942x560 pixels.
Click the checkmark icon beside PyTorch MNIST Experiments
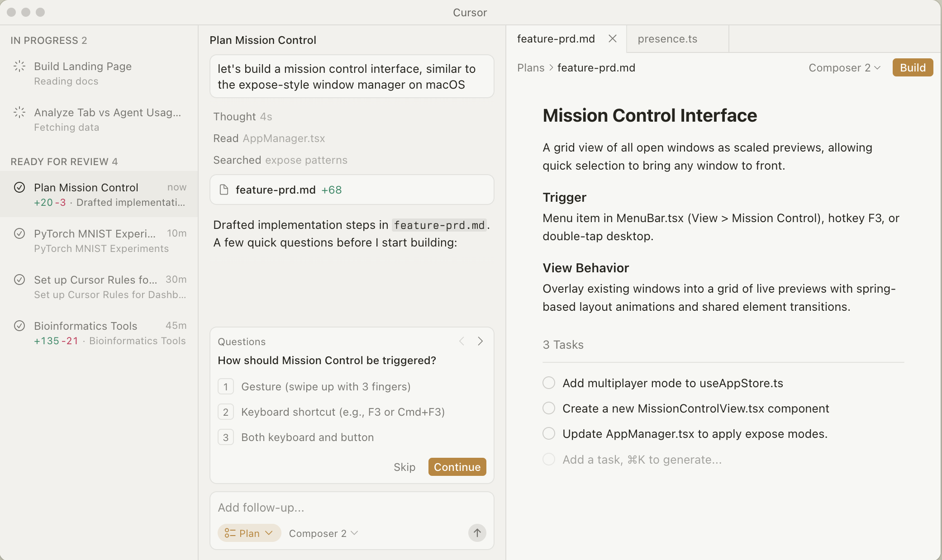tap(19, 233)
